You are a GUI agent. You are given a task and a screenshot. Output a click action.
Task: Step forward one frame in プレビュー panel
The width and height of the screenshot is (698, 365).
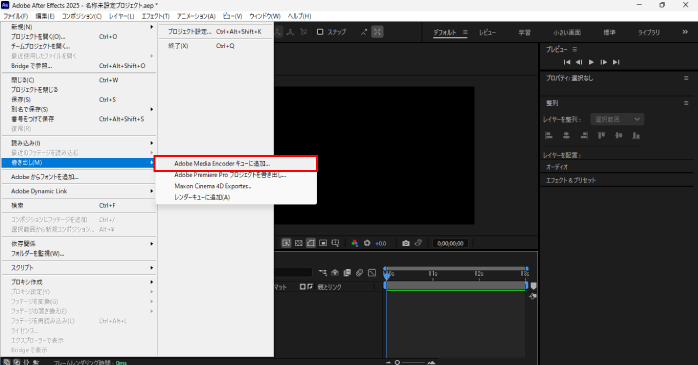coord(604,62)
